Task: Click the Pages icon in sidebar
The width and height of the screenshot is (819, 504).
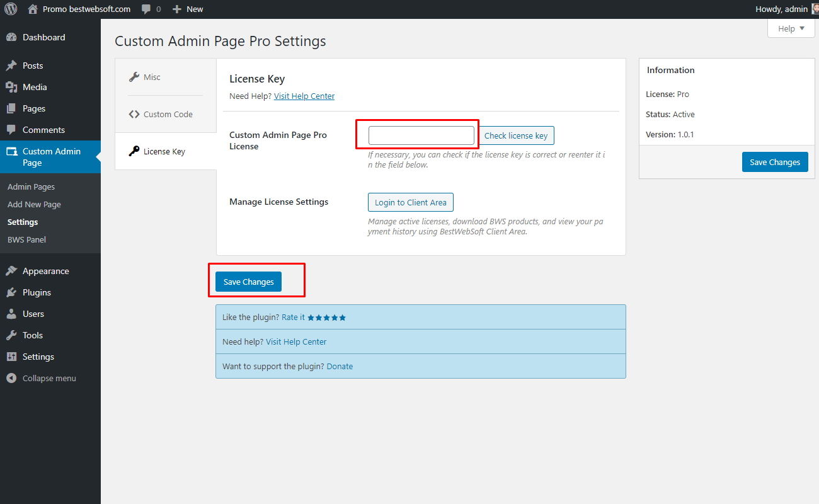Action: pos(11,108)
